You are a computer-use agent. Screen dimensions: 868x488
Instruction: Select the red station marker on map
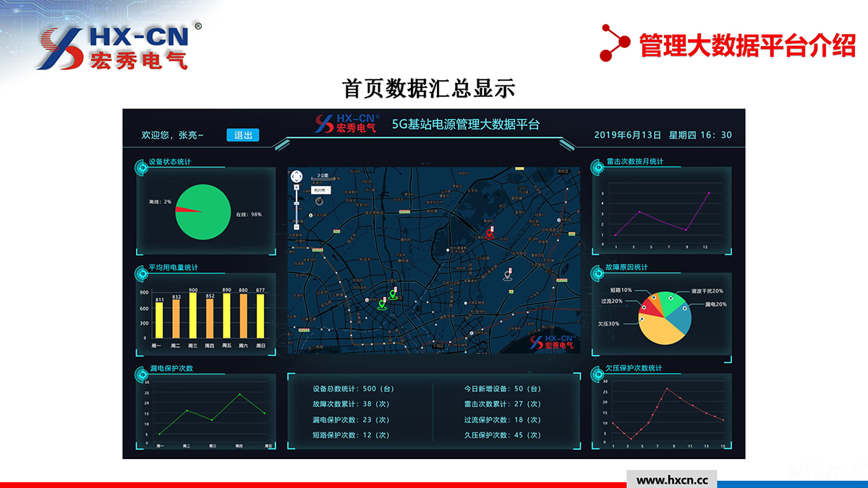pos(489,232)
